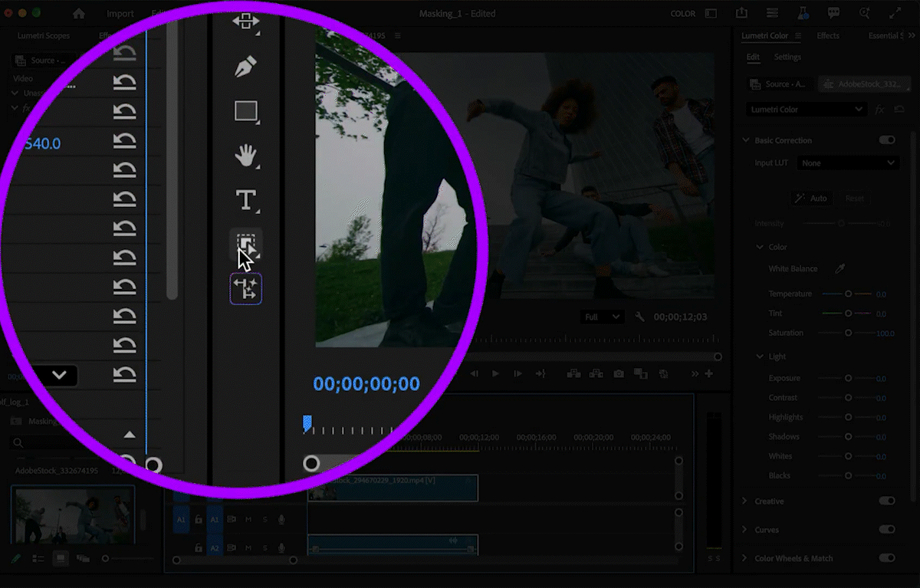Maximize video output with the fullscreen arrows icon
920x588 pixels.
point(895,13)
